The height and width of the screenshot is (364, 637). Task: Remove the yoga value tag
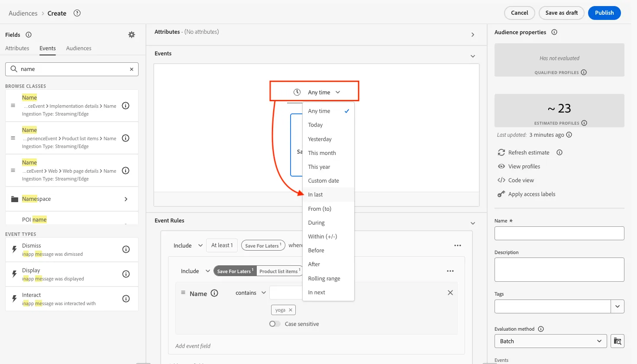tap(291, 310)
